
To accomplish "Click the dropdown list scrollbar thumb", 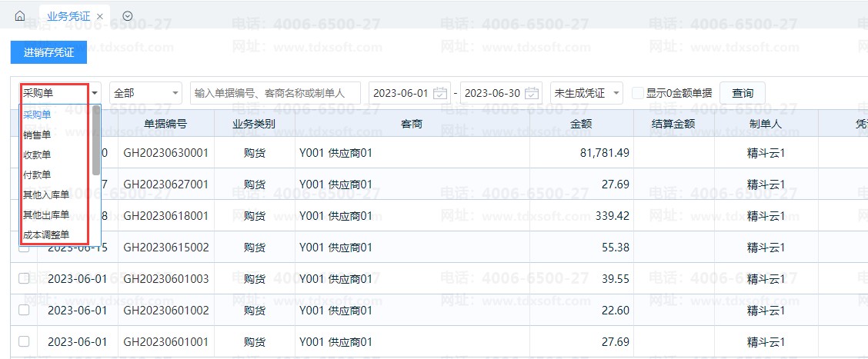I will click(96, 140).
